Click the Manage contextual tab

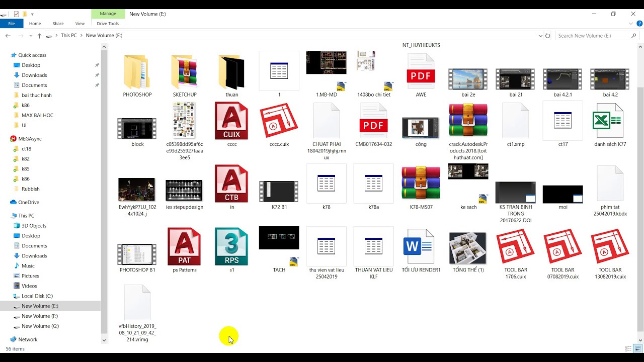[108, 14]
